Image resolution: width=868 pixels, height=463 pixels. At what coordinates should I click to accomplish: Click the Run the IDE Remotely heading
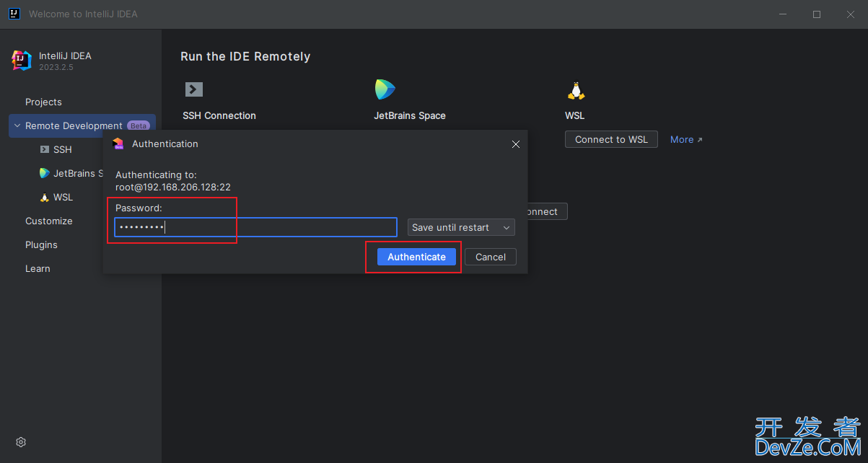245,56
